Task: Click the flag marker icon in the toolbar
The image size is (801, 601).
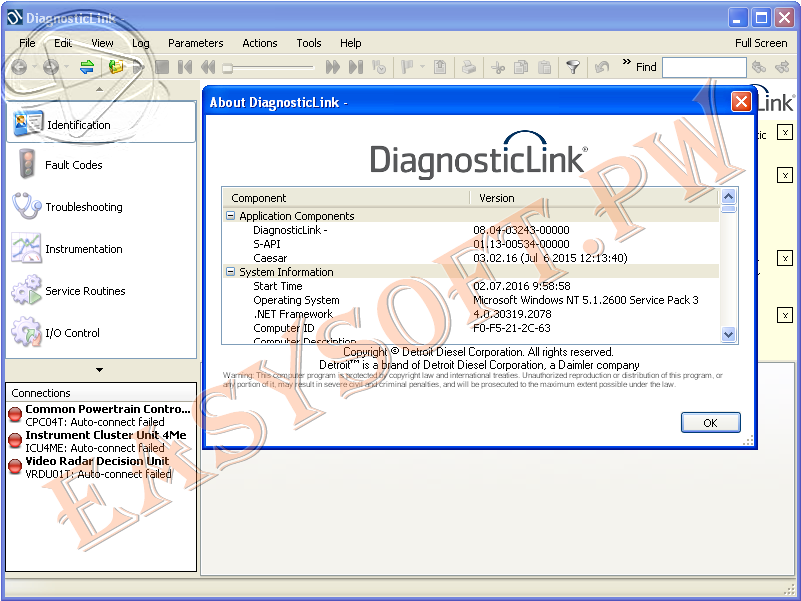Action: (x=408, y=67)
